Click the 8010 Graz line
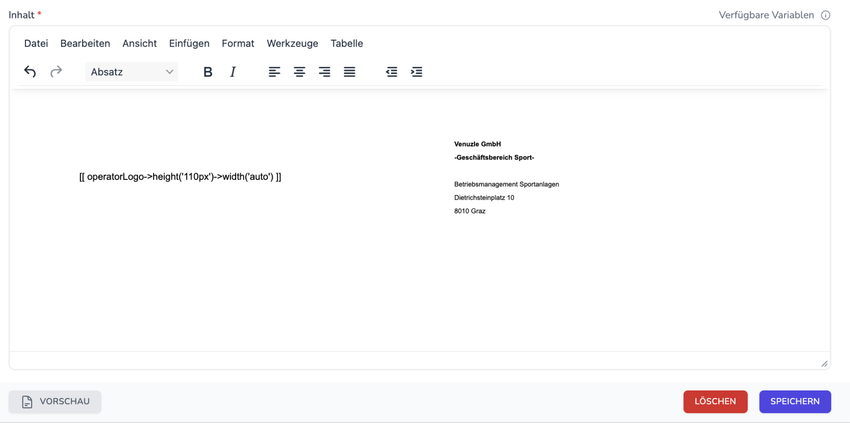This screenshot has height=423, width=850. click(469, 212)
